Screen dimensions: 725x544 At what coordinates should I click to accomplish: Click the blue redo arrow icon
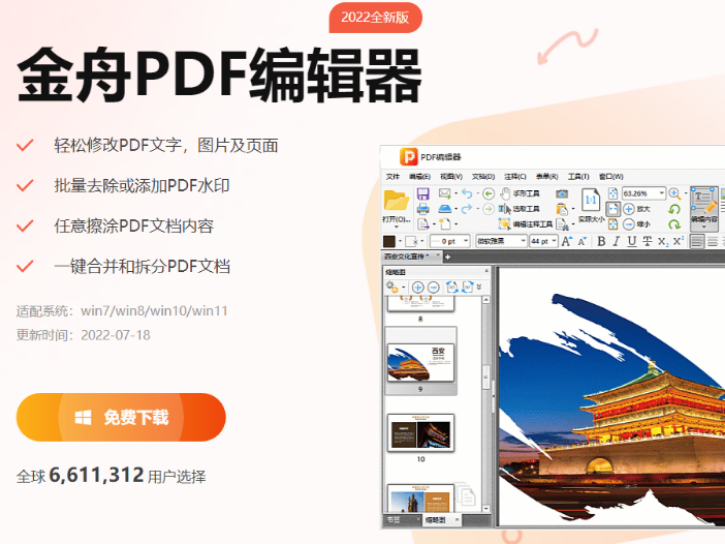pyautogui.click(x=467, y=209)
